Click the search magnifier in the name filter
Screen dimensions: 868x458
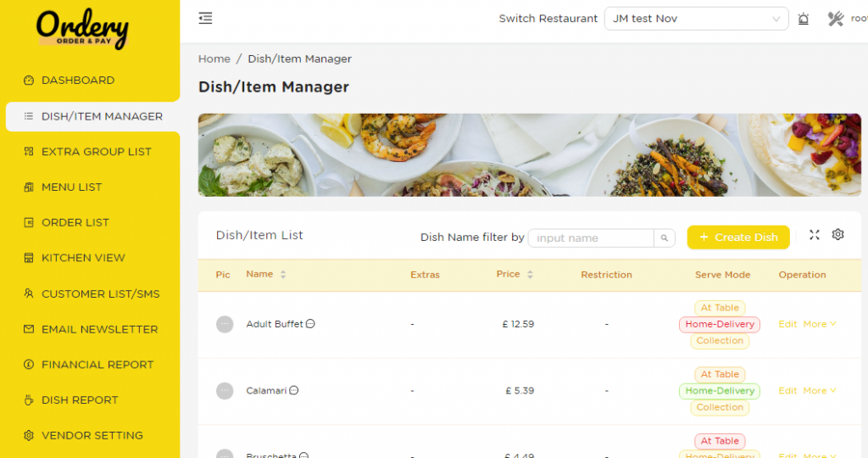pyautogui.click(x=665, y=238)
